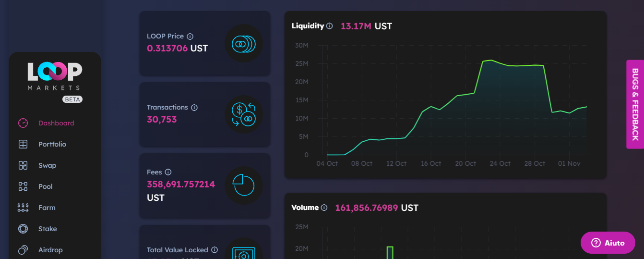644x259 pixels.
Task: Navigate to the Pool section
Action: pos(46,186)
